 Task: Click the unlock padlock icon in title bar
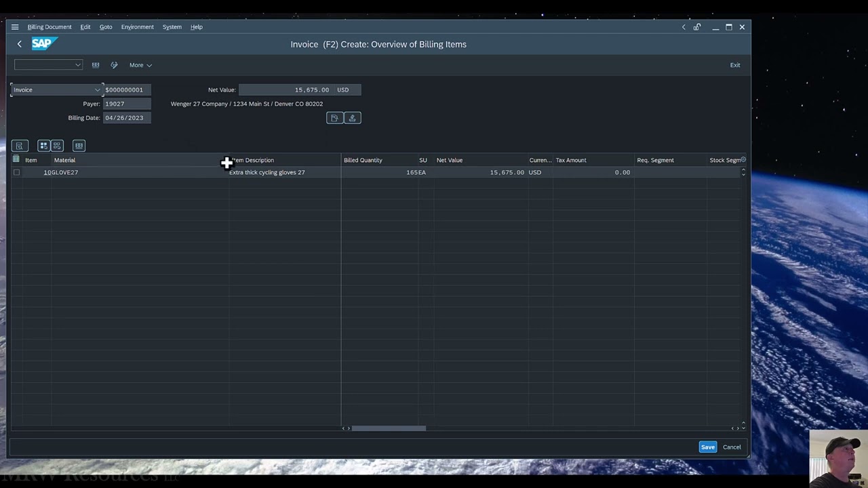click(697, 27)
